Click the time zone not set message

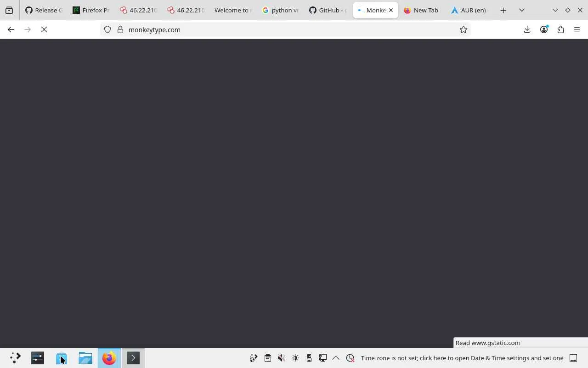(x=462, y=358)
